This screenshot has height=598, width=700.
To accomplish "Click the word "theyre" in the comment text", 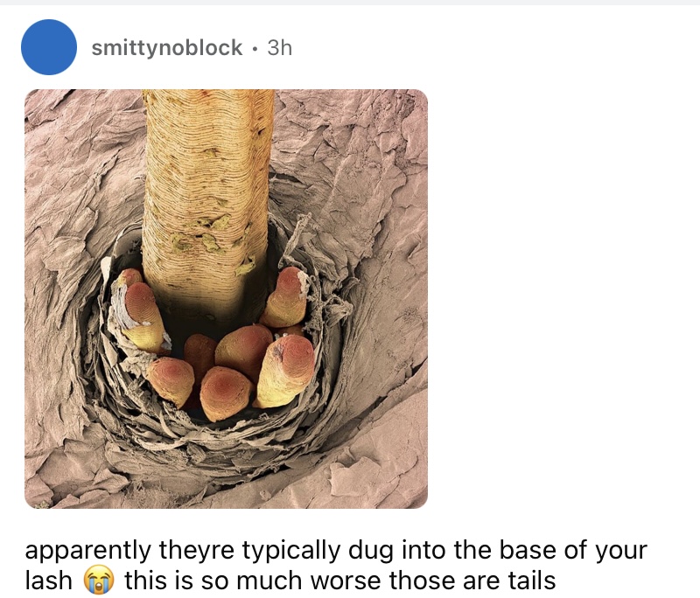I will point(196,552).
